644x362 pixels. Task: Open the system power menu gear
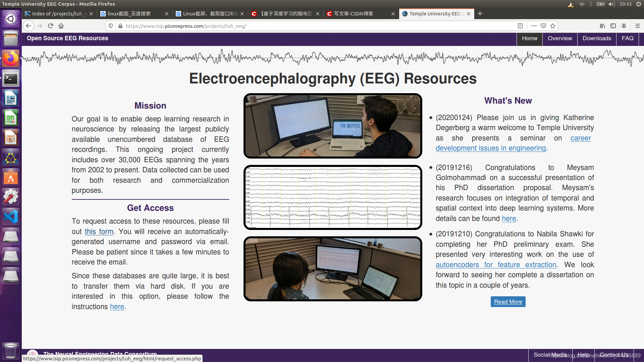[x=639, y=4]
